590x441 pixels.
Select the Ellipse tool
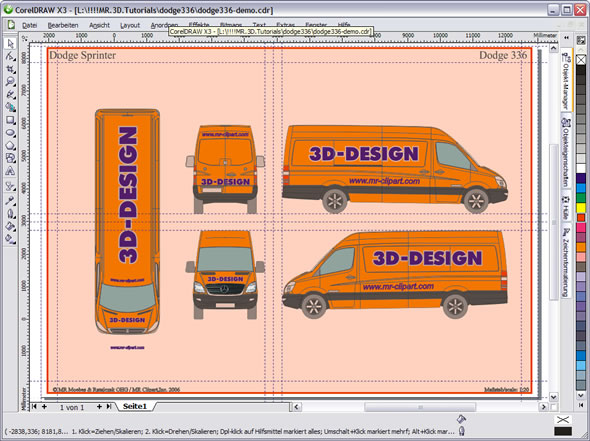point(10,133)
